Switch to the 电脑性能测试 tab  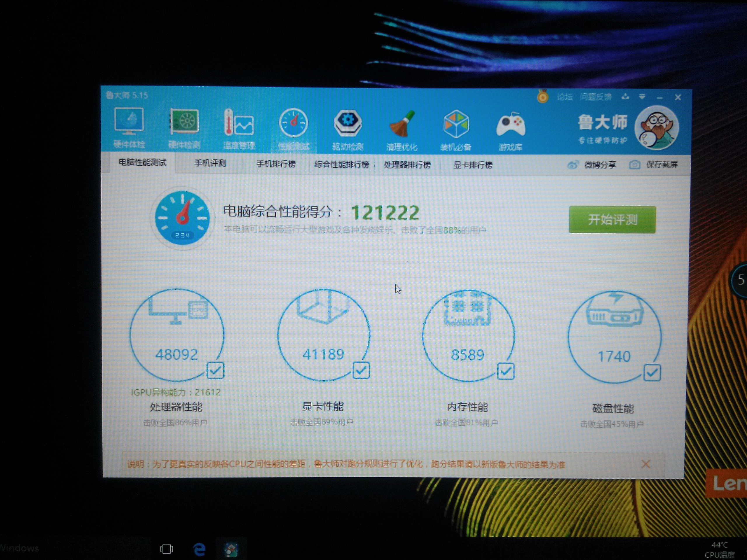pos(142,163)
